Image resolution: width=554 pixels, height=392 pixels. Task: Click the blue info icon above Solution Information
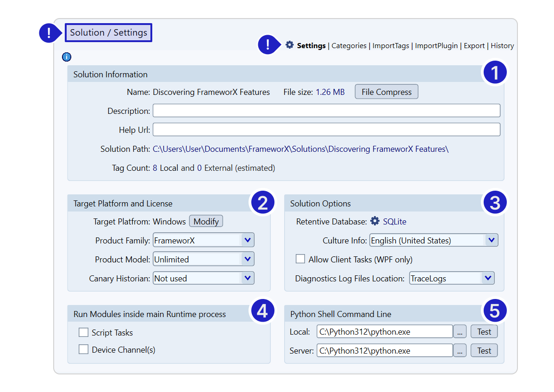tap(67, 57)
